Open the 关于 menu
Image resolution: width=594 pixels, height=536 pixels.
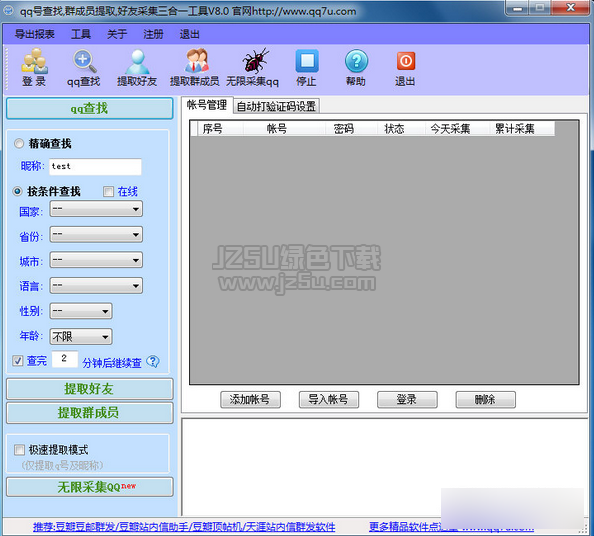(x=117, y=34)
